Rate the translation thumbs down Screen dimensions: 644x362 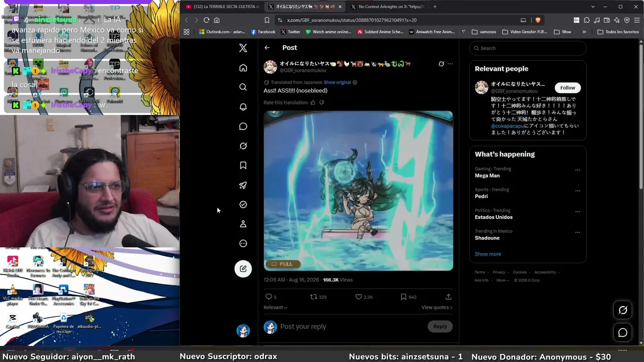tap(321, 103)
